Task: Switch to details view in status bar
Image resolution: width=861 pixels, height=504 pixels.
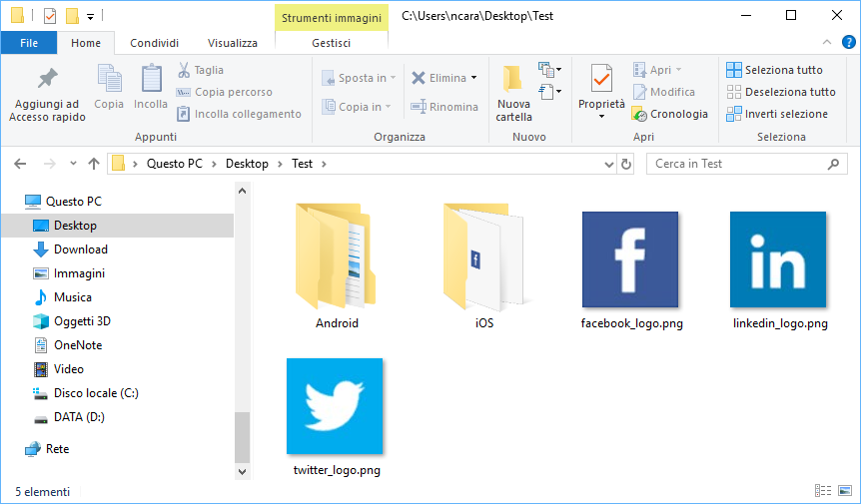Action: 823,490
